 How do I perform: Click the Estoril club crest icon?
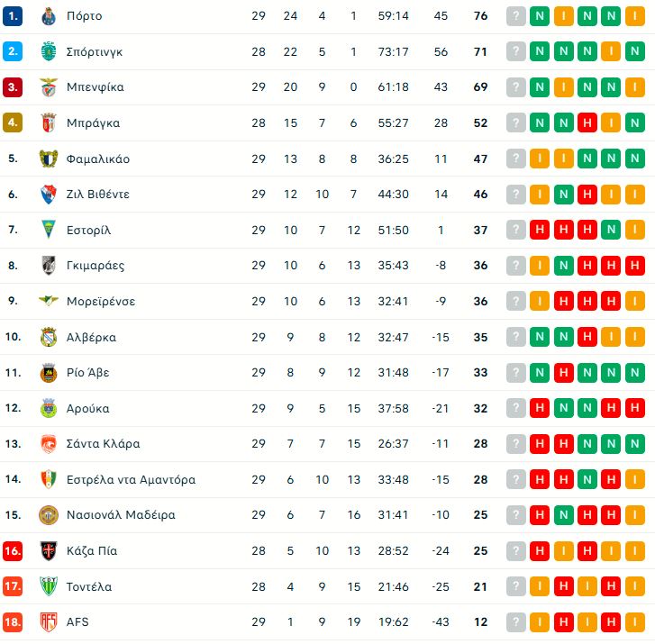[x=49, y=230]
